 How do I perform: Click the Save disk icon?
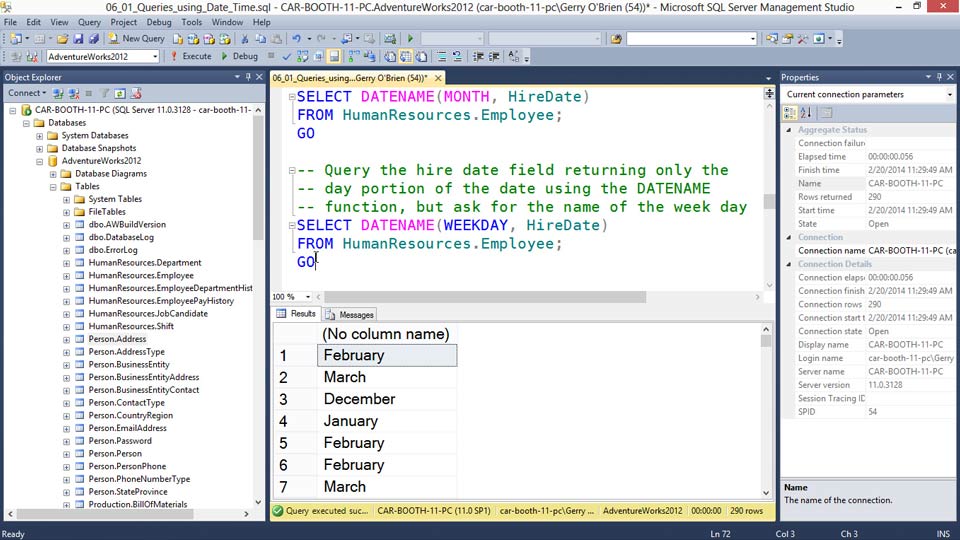(78, 39)
